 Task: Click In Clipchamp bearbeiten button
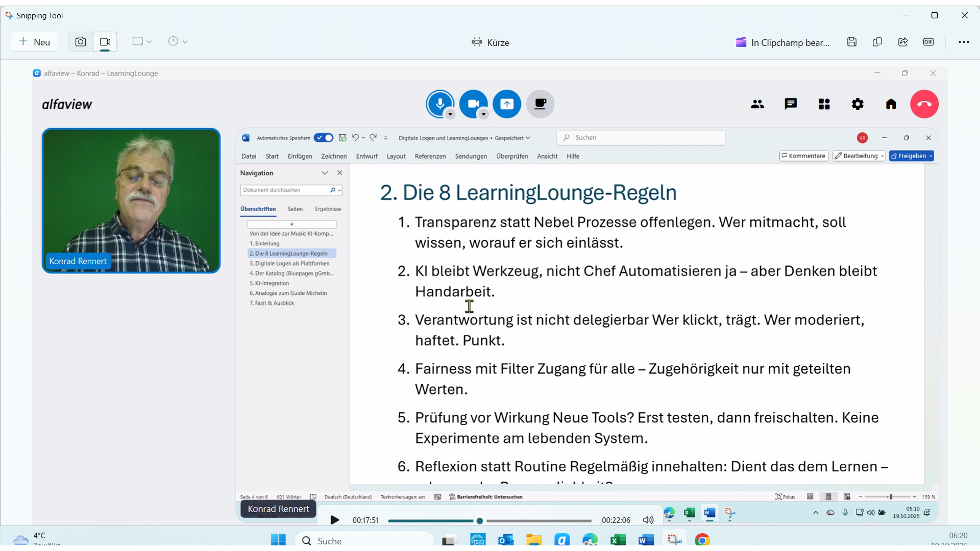[x=782, y=42]
